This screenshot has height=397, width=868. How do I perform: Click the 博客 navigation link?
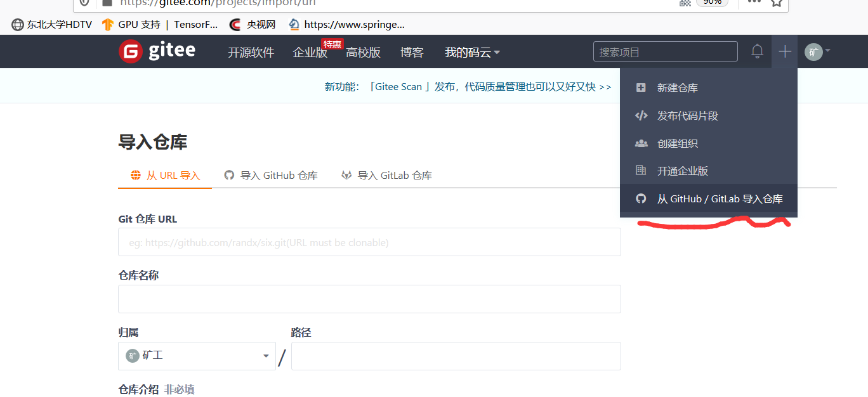[412, 53]
